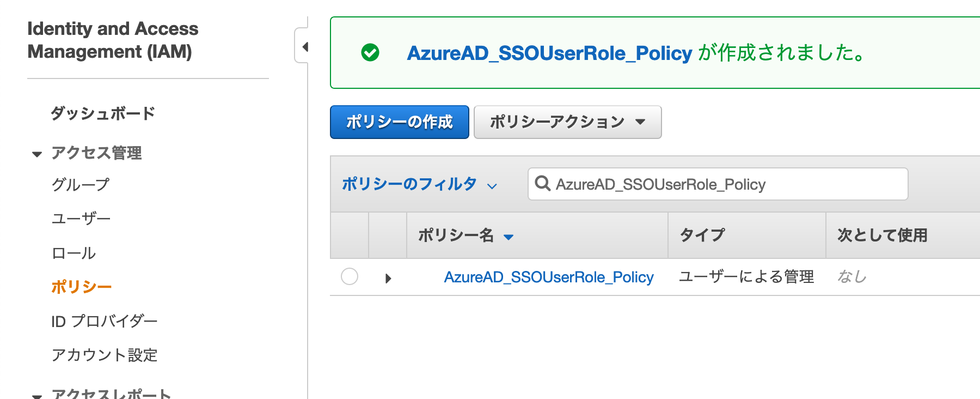This screenshot has height=399, width=980.
Task: Collapse the アクセス管理 section
Action: [37, 154]
